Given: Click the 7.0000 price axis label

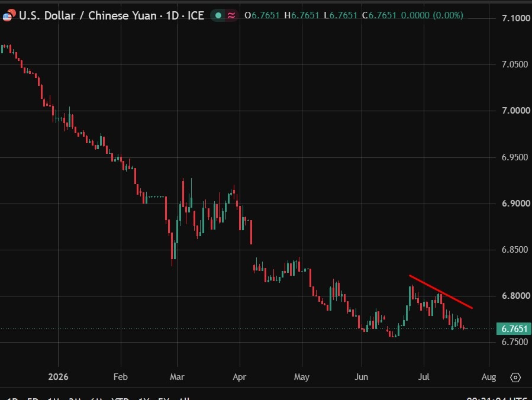Looking at the screenshot, I should pos(515,111).
